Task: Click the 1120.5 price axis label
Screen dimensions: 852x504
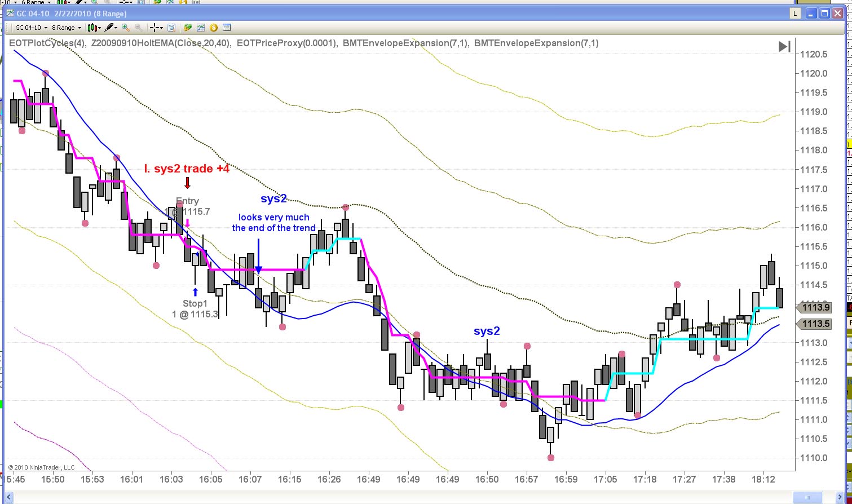Action: 814,54
